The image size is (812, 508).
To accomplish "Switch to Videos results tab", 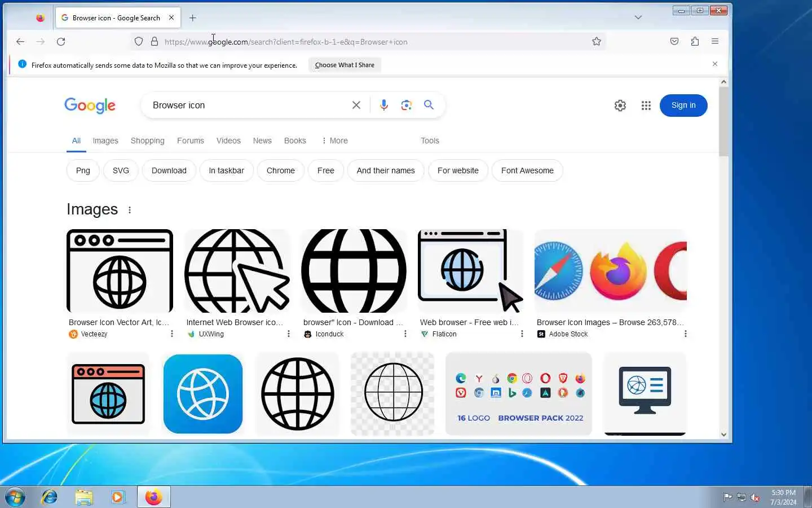I will 228,141.
